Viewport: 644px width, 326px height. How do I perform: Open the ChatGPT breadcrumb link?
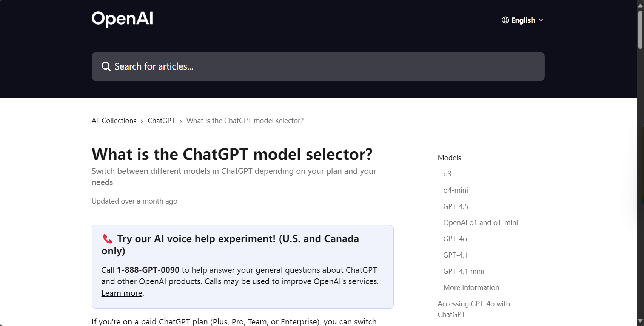click(162, 121)
